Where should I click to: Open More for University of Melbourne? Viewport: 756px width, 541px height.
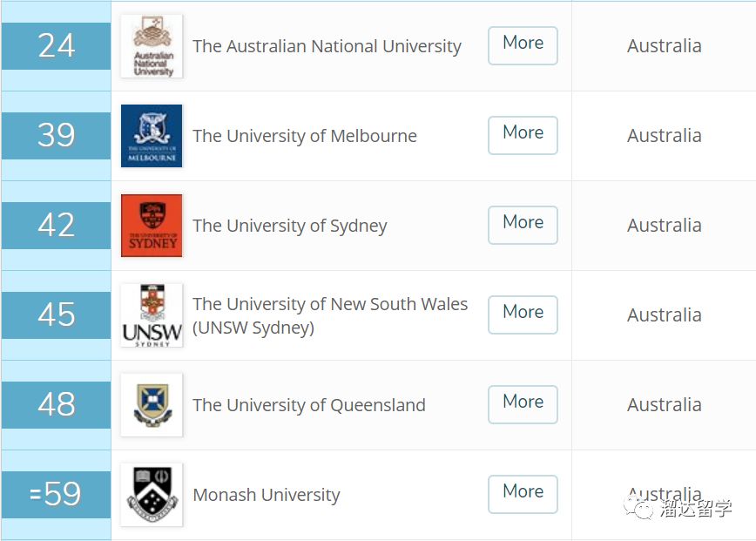523,135
